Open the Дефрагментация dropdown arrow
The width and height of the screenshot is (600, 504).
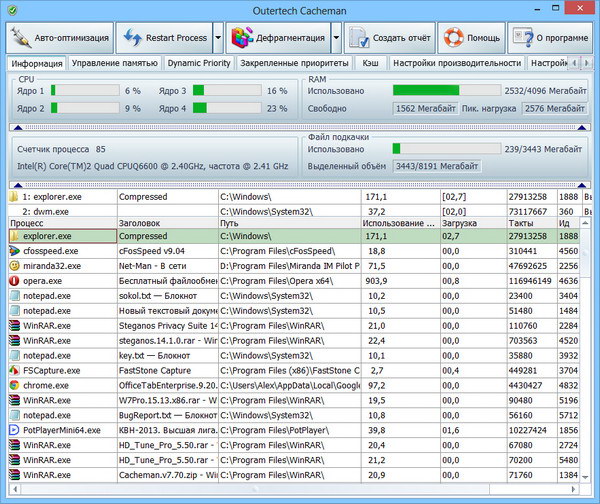[336, 38]
